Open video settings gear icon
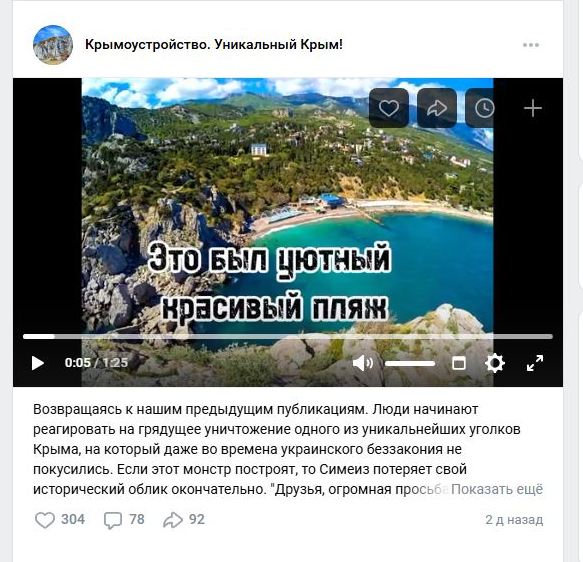This screenshot has height=562, width=583. tap(495, 363)
